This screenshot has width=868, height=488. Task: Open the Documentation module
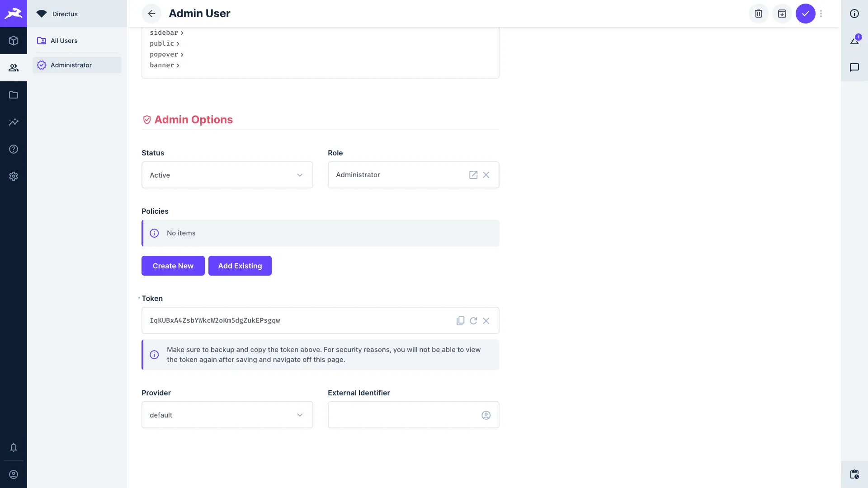[14, 149]
